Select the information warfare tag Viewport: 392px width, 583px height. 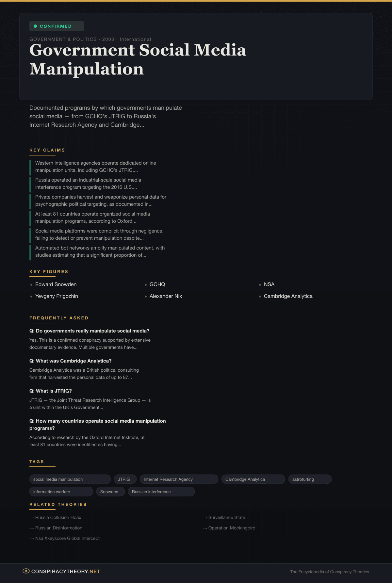61,492
